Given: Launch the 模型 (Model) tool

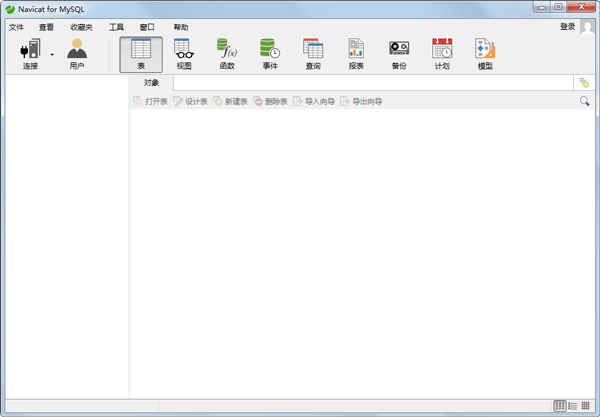Looking at the screenshot, I should [485, 54].
